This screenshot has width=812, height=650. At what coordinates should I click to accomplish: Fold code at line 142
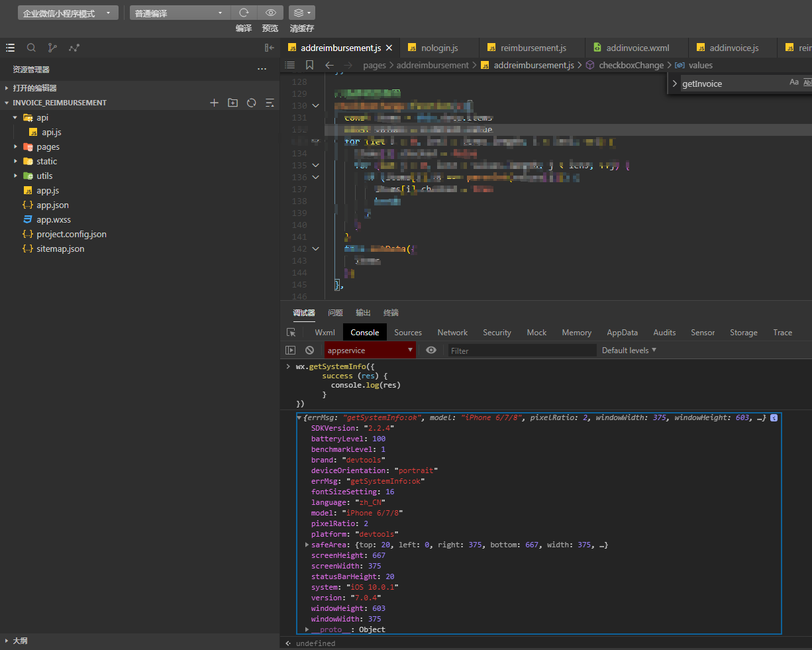(x=315, y=249)
